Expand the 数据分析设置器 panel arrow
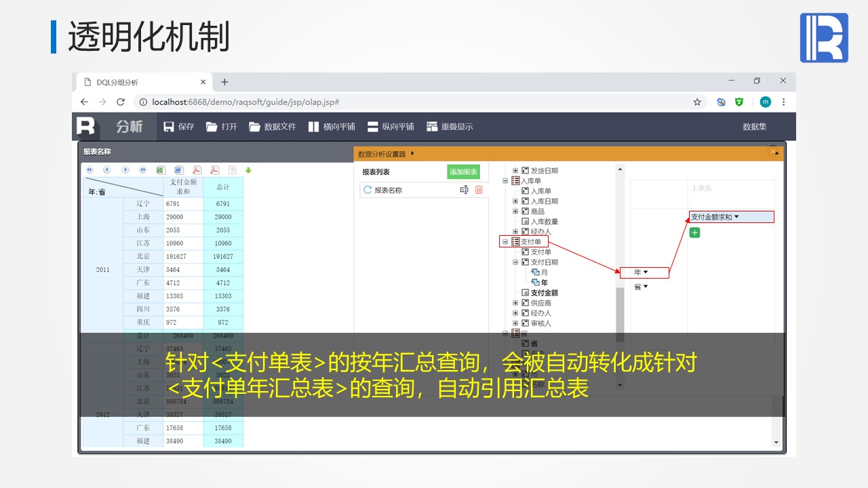This screenshot has height=488, width=868. [x=413, y=154]
